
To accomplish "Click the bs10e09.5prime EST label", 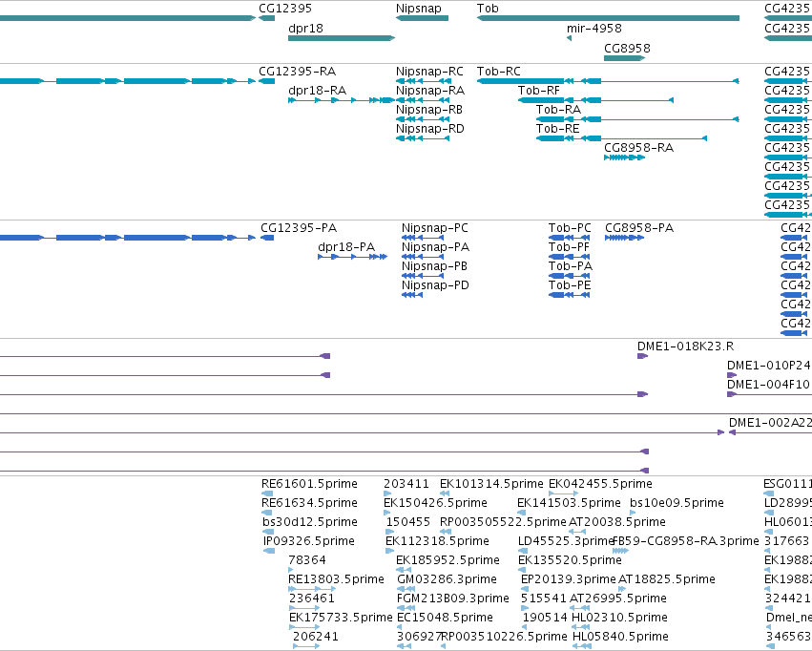I will pos(677,503).
